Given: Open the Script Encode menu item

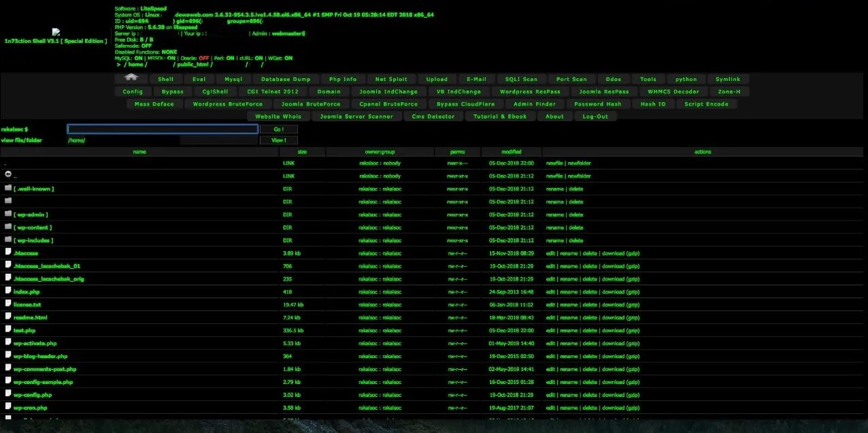Looking at the screenshot, I should 707,104.
